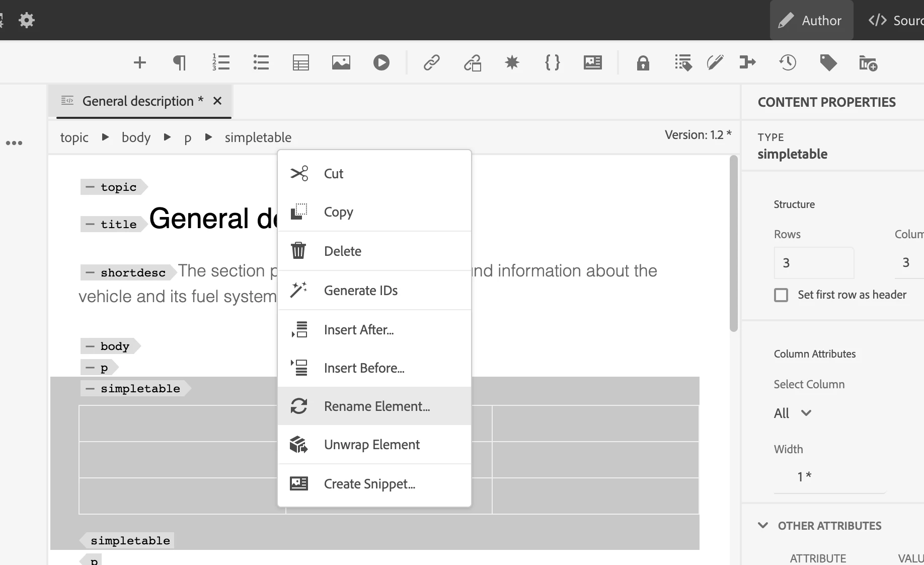This screenshot has width=924, height=565.
Task: Open version history clock icon
Action: (x=788, y=63)
